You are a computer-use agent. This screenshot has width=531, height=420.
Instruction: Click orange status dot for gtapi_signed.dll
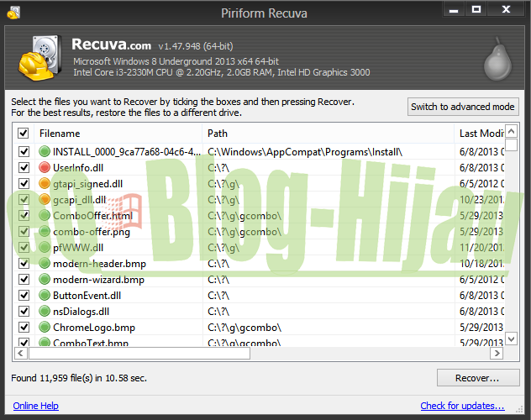pyautogui.click(x=45, y=183)
